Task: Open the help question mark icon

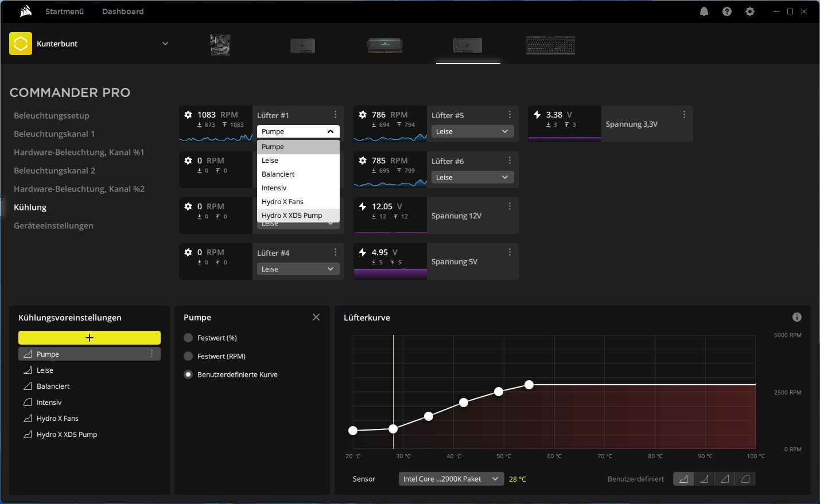Action: pyautogui.click(x=727, y=11)
